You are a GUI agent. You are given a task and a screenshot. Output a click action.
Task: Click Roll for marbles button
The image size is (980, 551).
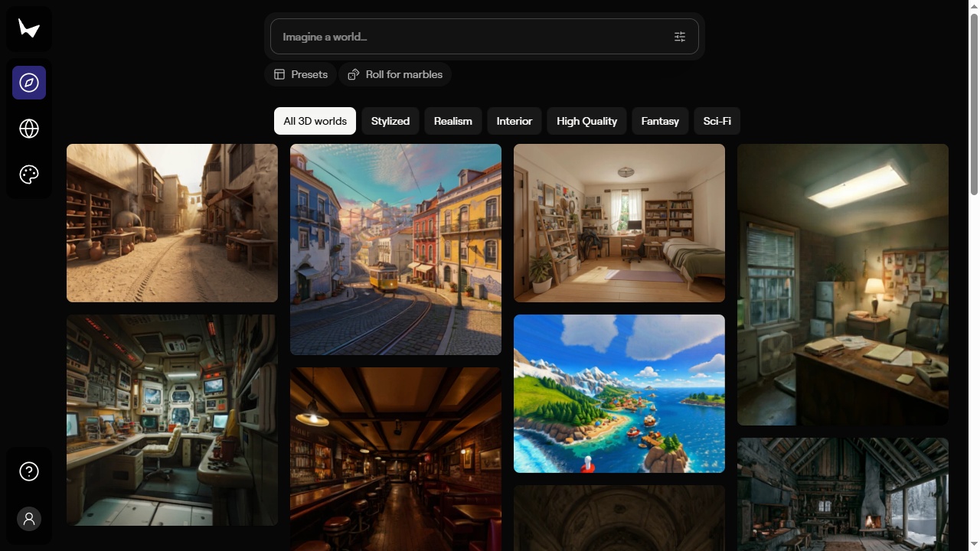point(395,74)
